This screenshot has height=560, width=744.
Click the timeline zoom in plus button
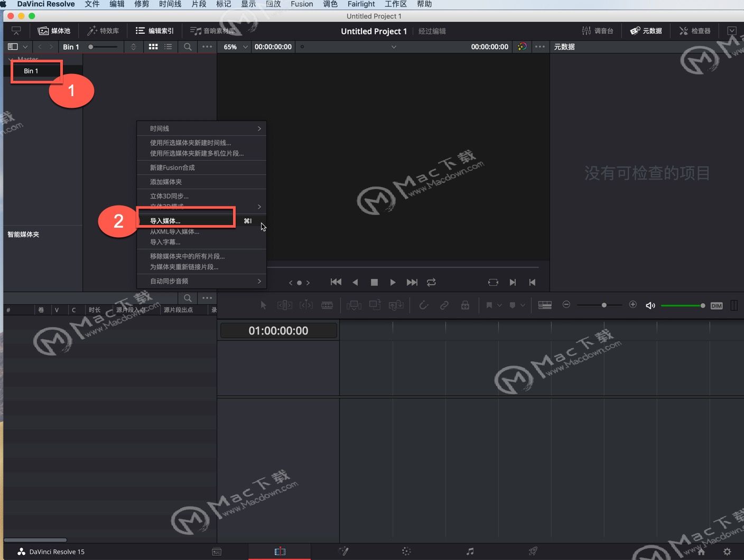click(x=633, y=305)
